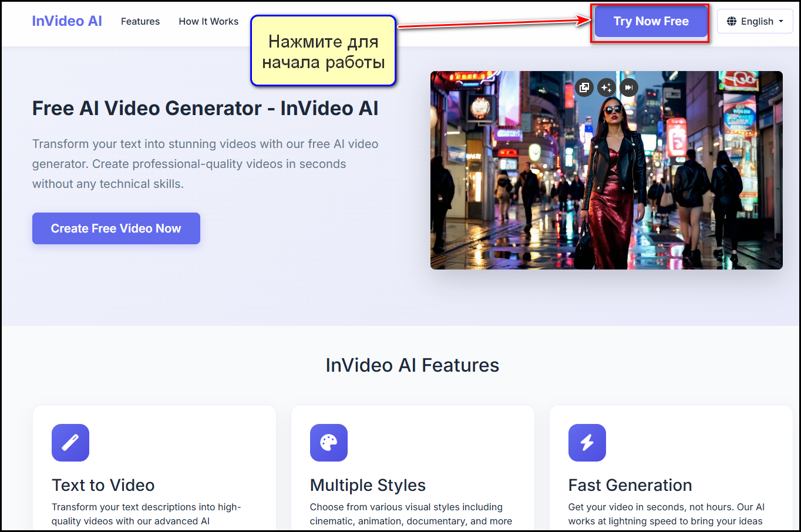Viewport: 801px width, 532px height.
Task: Click the globe icon in the language selector
Action: coord(732,21)
